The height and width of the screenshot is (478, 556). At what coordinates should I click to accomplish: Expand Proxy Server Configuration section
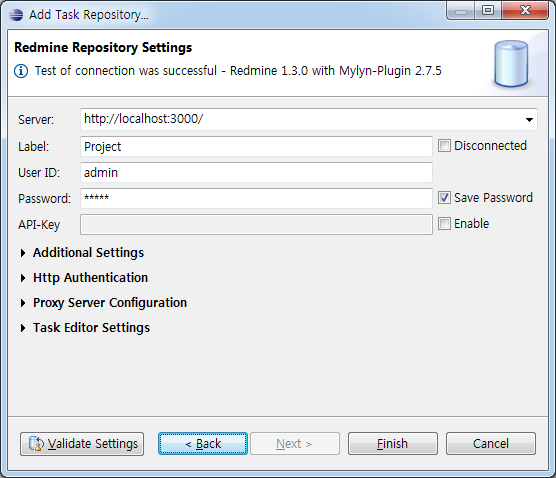[104, 303]
